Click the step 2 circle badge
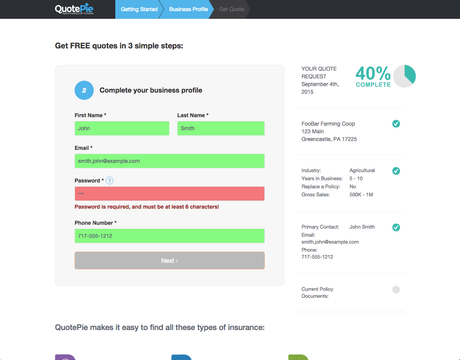460x360 pixels. click(84, 90)
